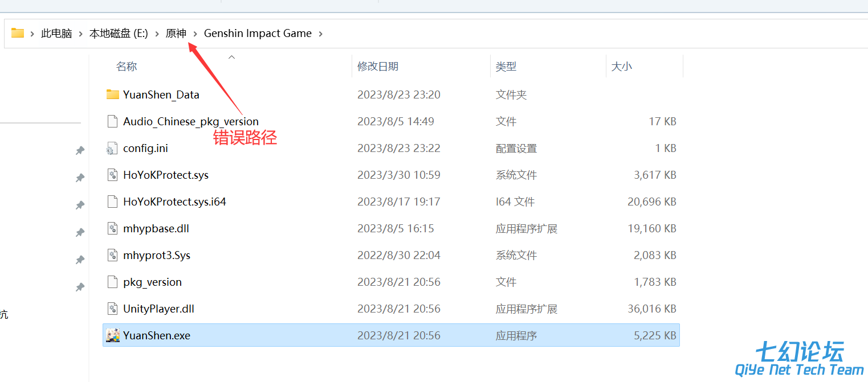Select Audio_Chinese_pkg_version file name
This screenshot has height=382, width=868.
[x=191, y=122]
